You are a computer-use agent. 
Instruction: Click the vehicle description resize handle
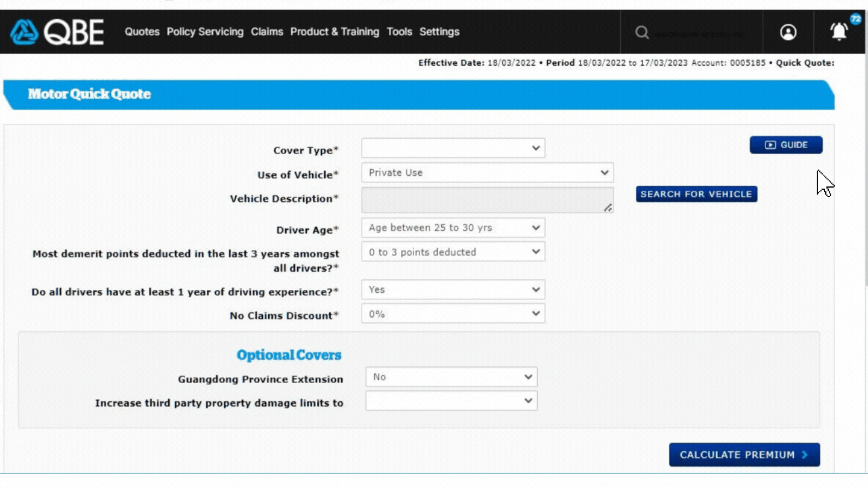(x=608, y=207)
